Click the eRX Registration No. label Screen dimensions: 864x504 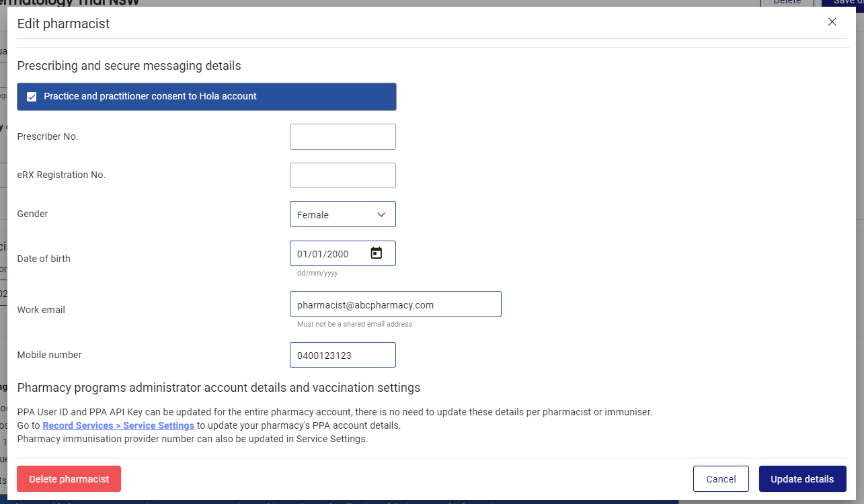click(61, 175)
